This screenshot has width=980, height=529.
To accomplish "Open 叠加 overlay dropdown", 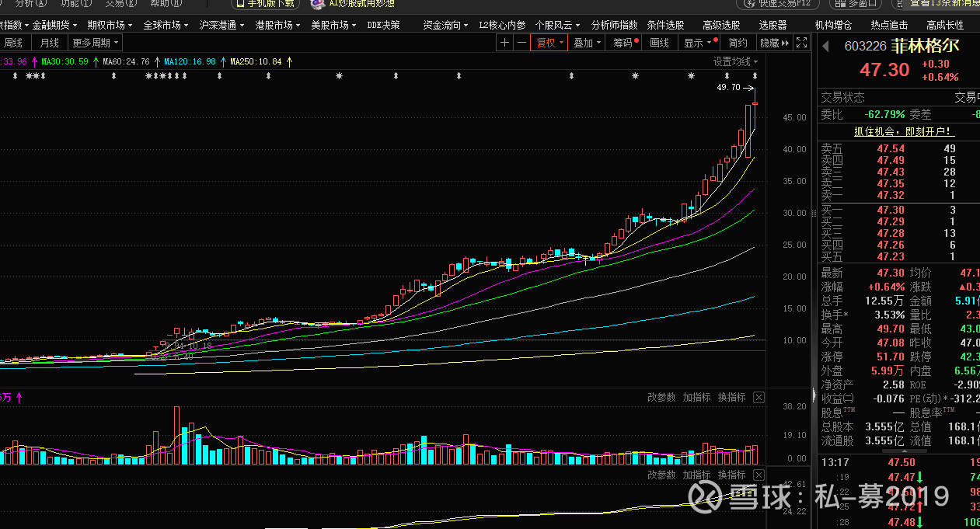I will pyautogui.click(x=588, y=43).
